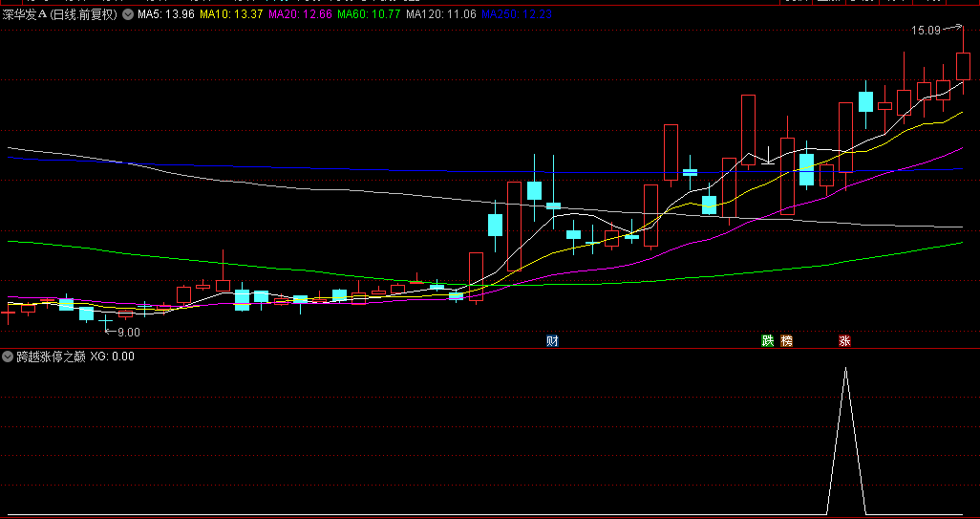Click the 榜 ranking marker icon

[x=786, y=341]
